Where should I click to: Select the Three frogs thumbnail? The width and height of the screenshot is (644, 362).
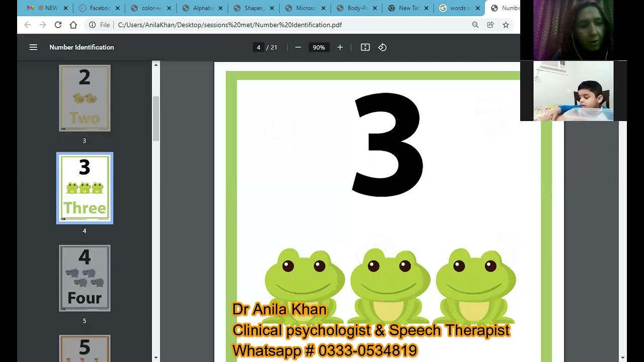click(85, 188)
